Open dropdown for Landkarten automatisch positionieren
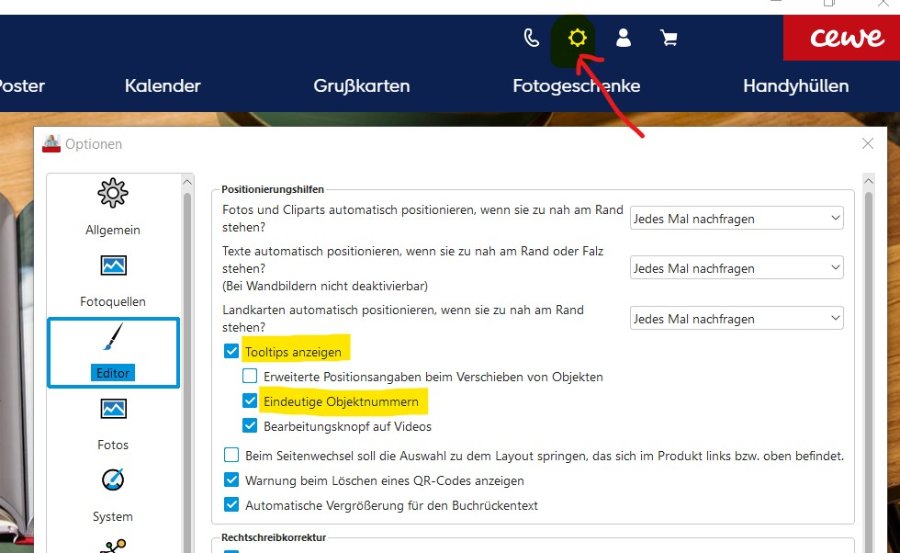This screenshot has width=900, height=553. point(736,318)
